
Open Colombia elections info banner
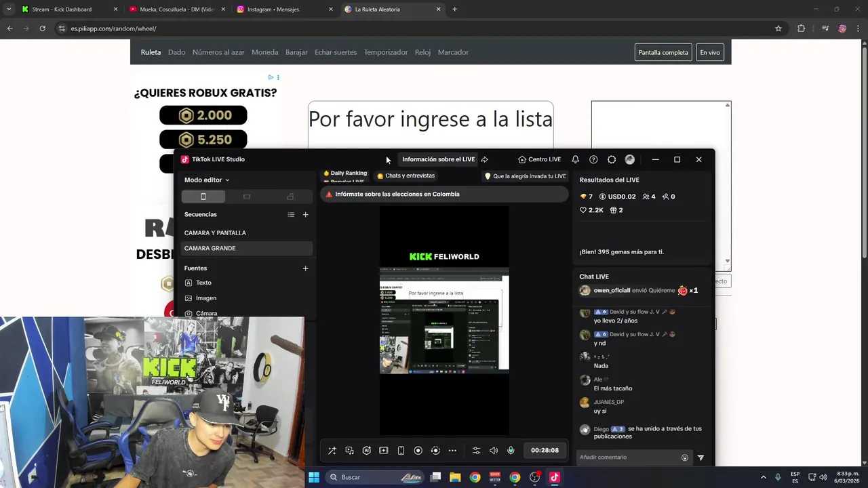[x=444, y=194]
